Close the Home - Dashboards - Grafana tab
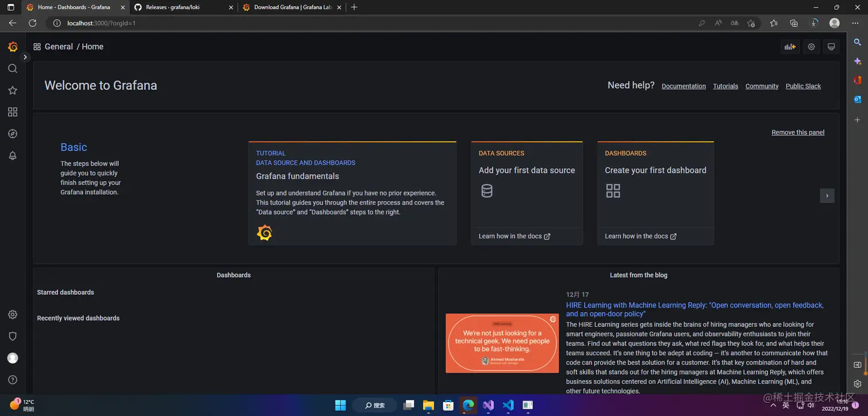Image resolution: width=868 pixels, height=416 pixels. coord(122,7)
